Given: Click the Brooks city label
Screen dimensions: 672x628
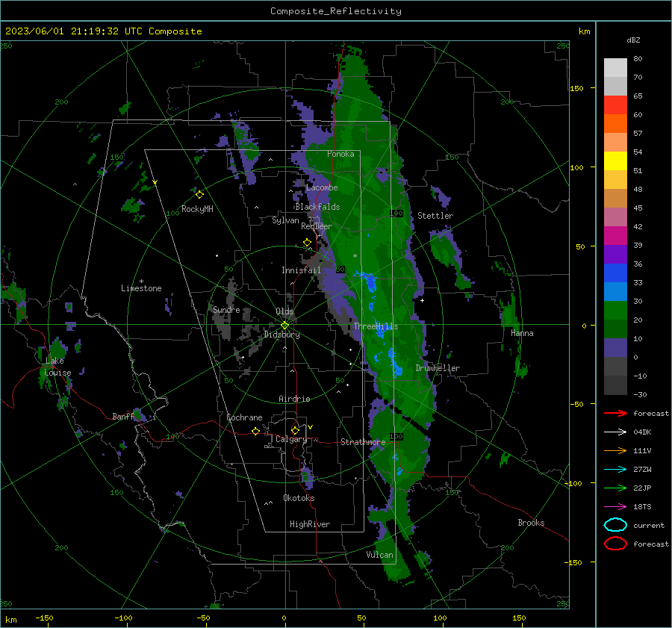Looking at the screenshot, I should tap(531, 523).
